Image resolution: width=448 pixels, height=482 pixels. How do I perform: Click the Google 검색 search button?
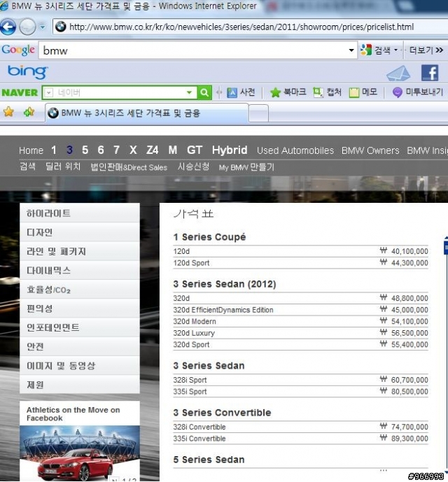pyautogui.click(x=375, y=50)
